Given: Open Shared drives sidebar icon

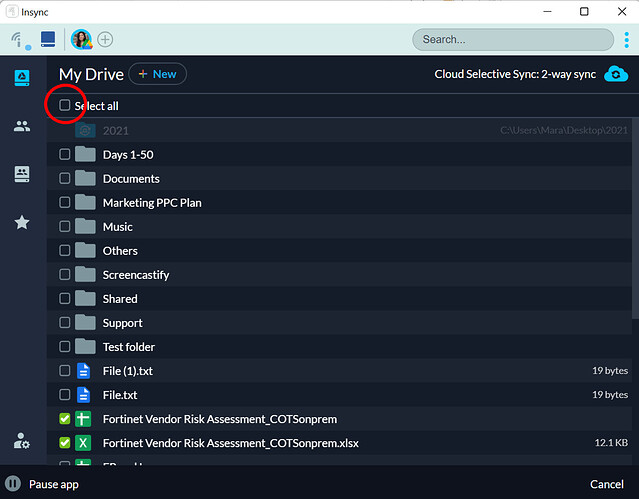Looking at the screenshot, I should pyautogui.click(x=21, y=174).
